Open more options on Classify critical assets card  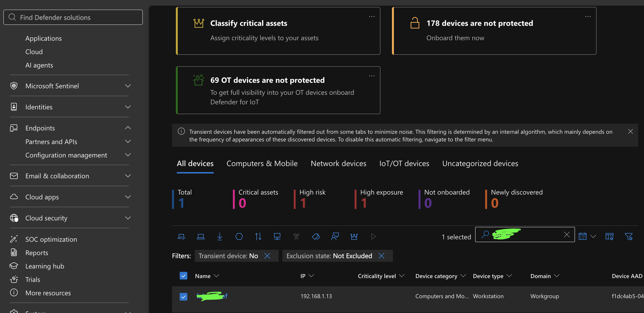[372, 17]
